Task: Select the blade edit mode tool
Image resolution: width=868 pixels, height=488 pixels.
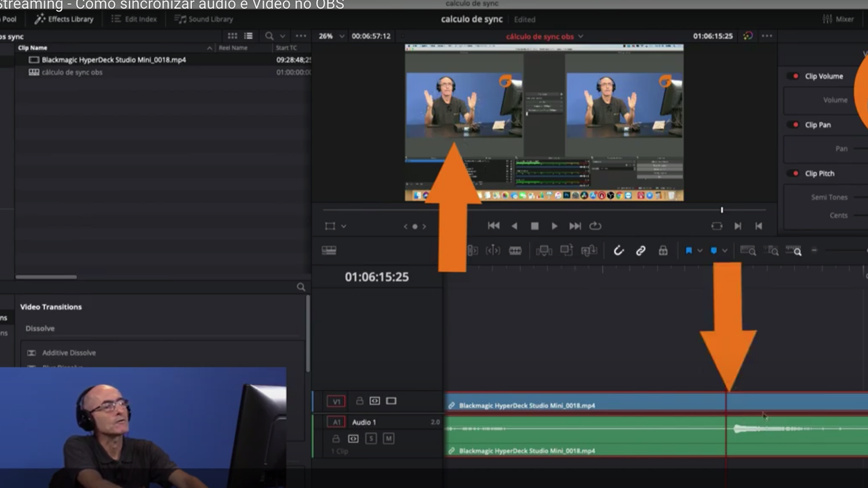Action: pos(515,250)
